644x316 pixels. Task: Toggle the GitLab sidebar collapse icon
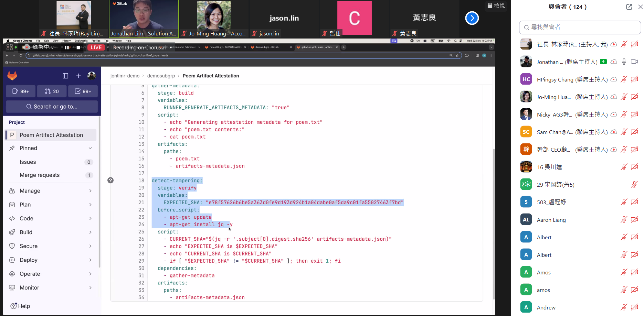[65, 76]
